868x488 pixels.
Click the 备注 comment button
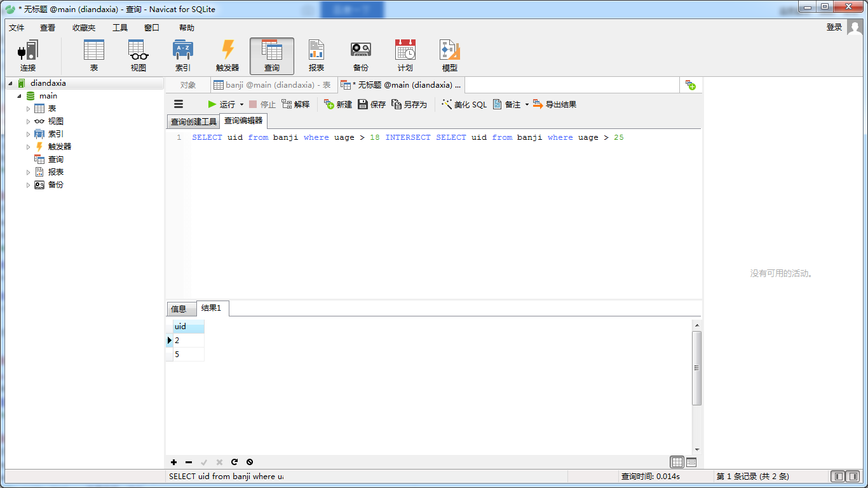pos(506,104)
